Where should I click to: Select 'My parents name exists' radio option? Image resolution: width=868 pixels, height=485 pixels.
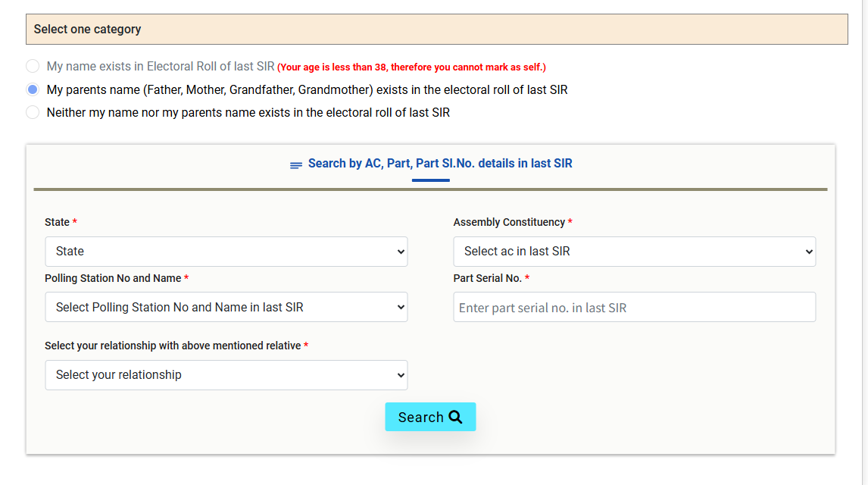(x=33, y=89)
